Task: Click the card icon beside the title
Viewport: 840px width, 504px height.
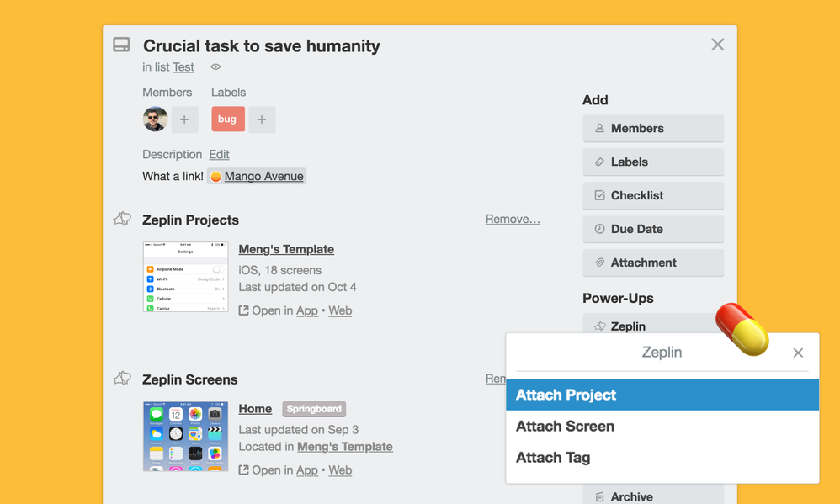Action: pyautogui.click(x=121, y=45)
